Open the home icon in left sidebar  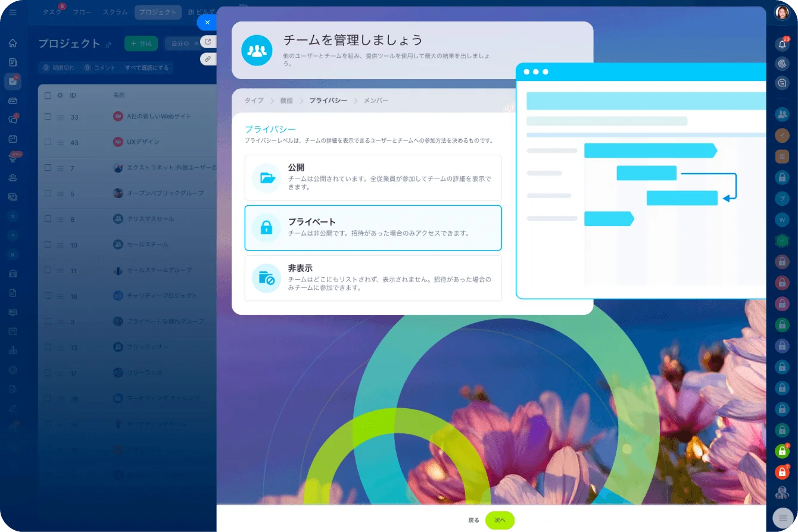[x=13, y=43]
